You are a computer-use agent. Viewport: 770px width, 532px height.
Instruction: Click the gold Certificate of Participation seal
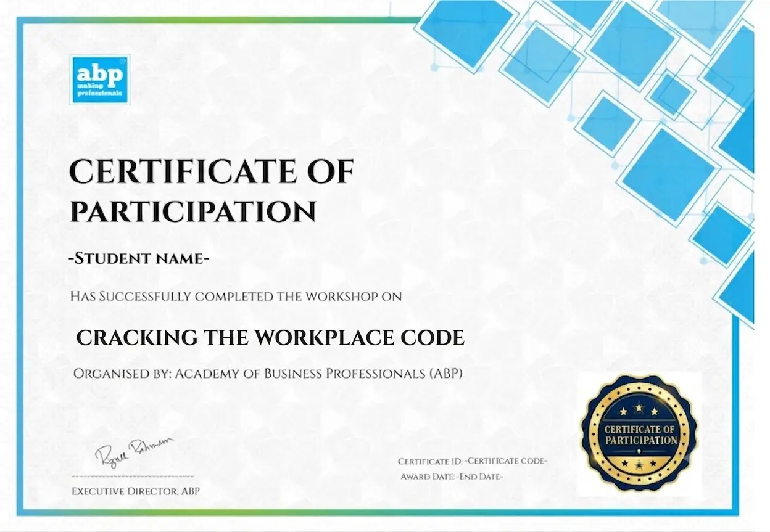tap(640, 432)
